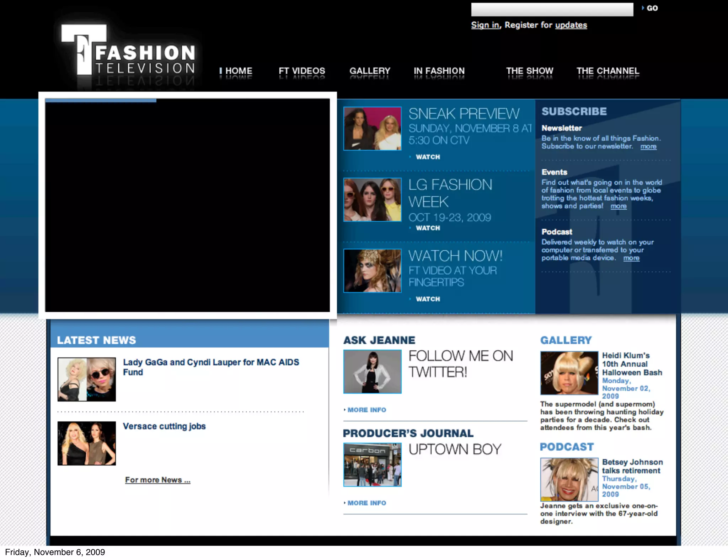
Task: Open Heidi Klum's 10th Annual Halloween Bash title
Action: 632,364
